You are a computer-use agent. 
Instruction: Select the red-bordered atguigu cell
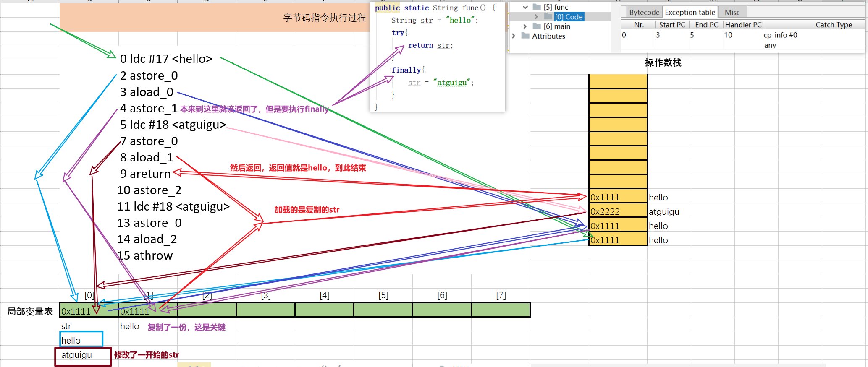click(x=83, y=357)
